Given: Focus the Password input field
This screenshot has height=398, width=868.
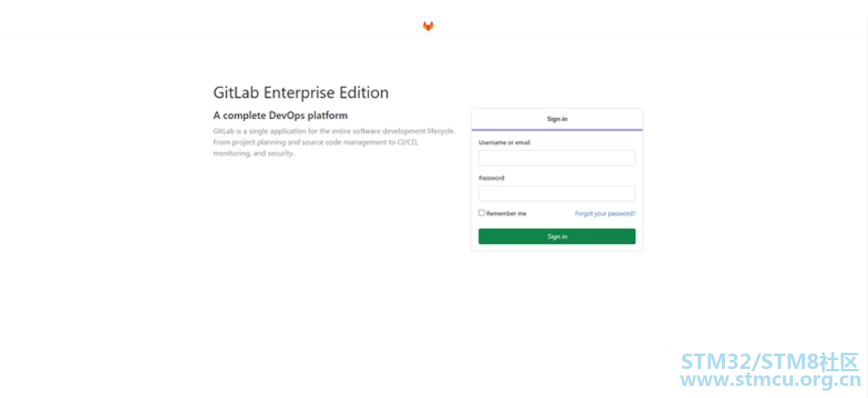Looking at the screenshot, I should [x=557, y=194].
